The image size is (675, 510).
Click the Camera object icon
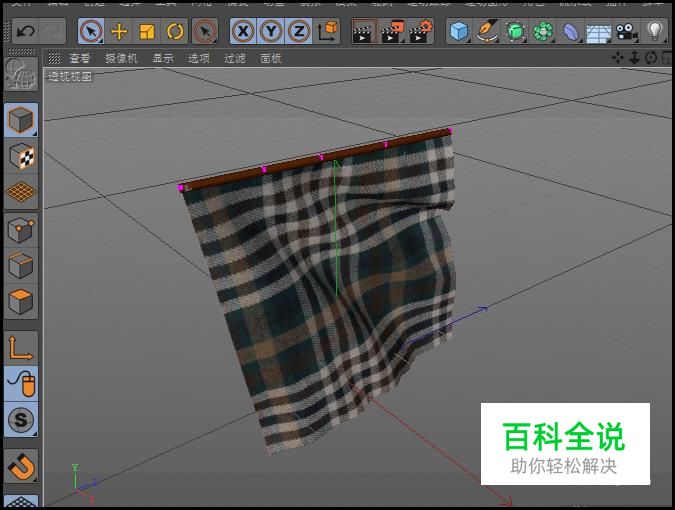click(627, 31)
